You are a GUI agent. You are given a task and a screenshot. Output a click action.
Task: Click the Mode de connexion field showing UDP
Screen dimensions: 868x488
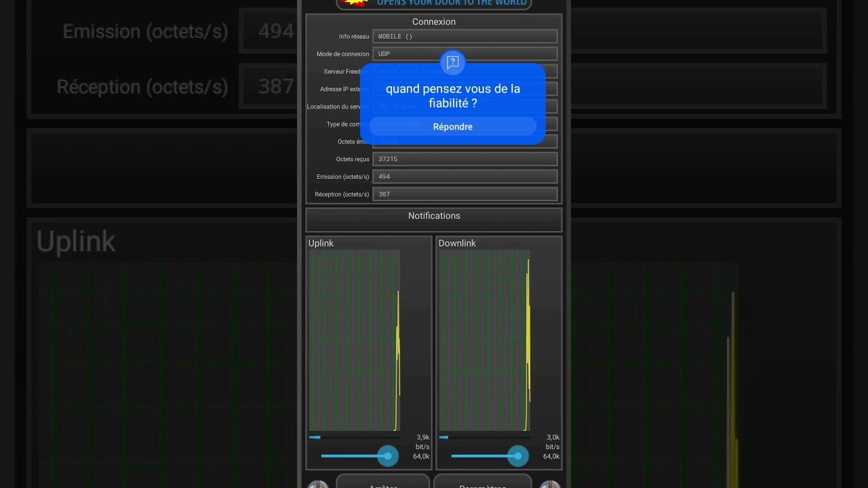[x=465, y=54]
